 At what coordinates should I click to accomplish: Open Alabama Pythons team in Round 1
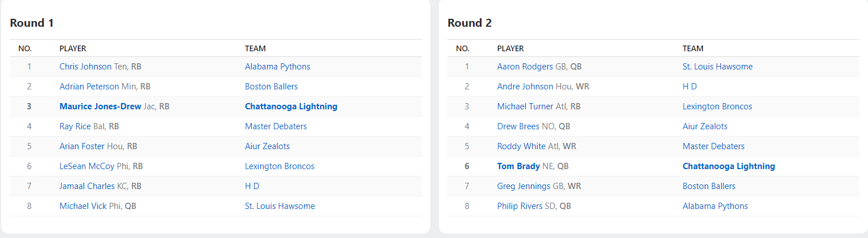pyautogui.click(x=277, y=67)
